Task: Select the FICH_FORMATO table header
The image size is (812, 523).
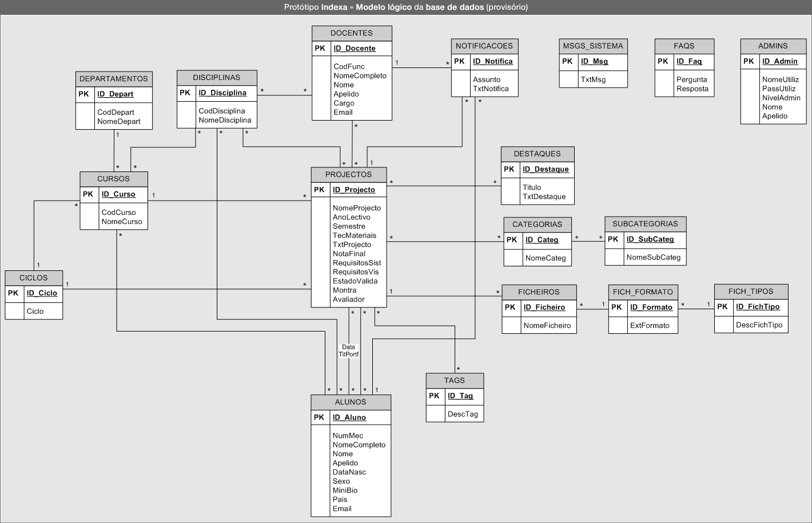Action: click(643, 292)
